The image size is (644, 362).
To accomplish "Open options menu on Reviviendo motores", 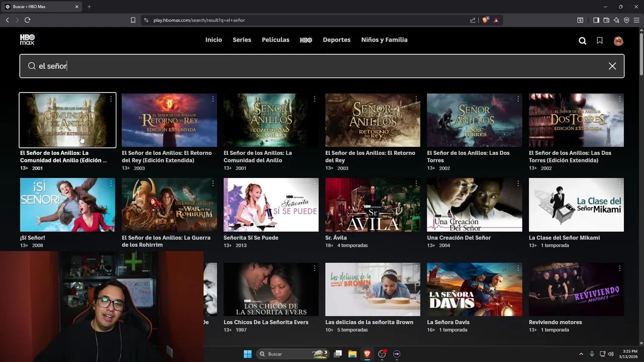I will click(x=619, y=268).
